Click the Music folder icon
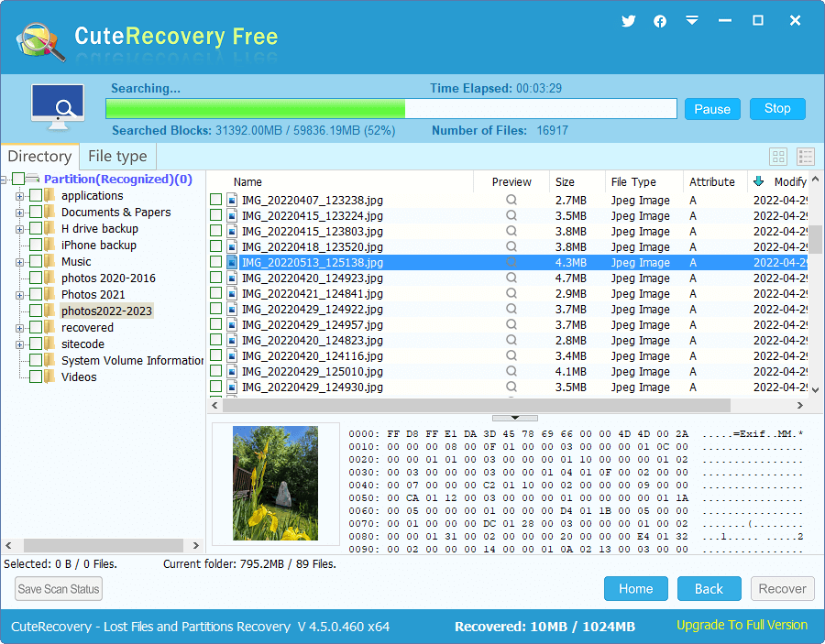This screenshot has height=644, width=825. pyautogui.click(x=49, y=261)
